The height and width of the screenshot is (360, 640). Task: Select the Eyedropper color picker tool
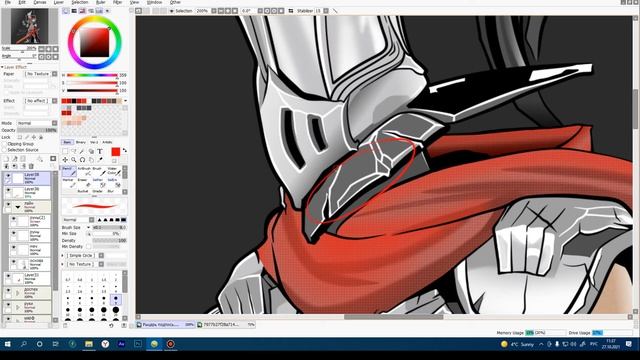(x=100, y=160)
